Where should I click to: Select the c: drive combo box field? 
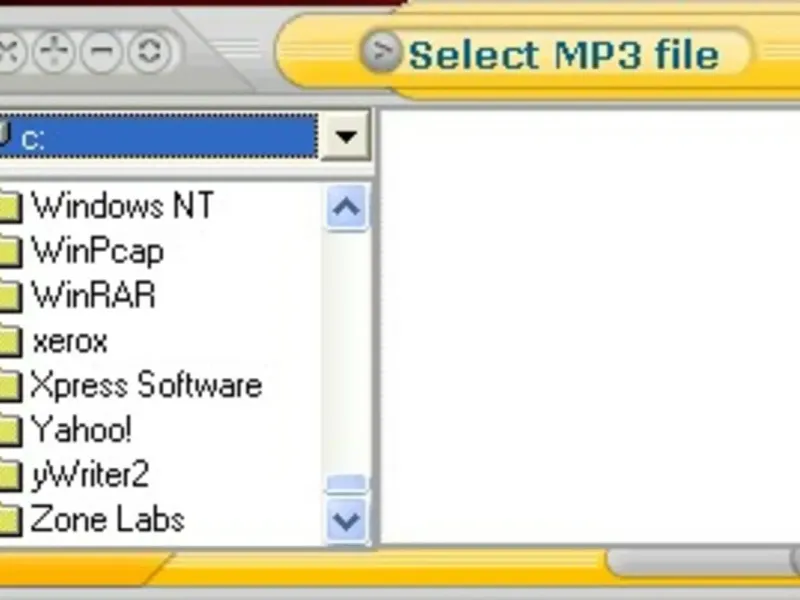[158, 136]
